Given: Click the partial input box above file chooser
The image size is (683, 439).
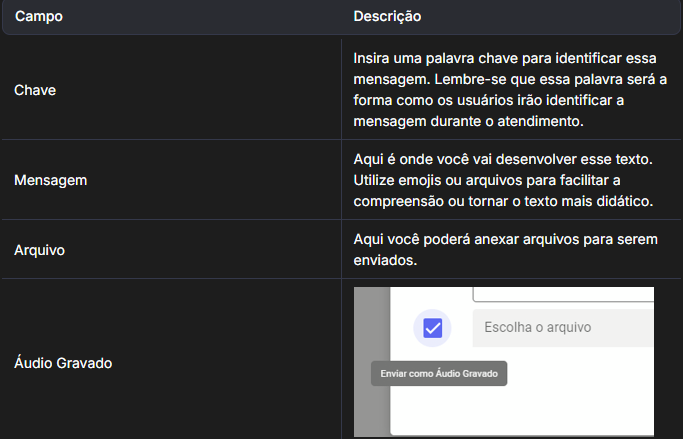Looking at the screenshot, I should pos(562,293).
